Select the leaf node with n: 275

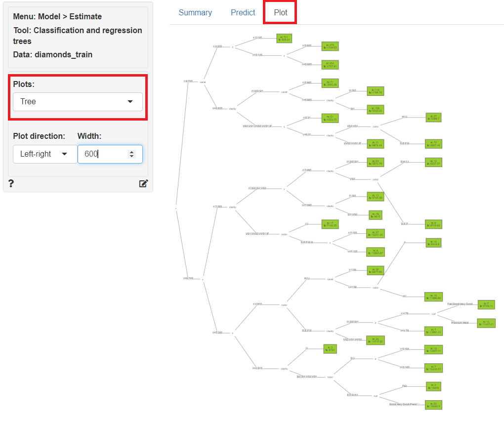click(330, 46)
